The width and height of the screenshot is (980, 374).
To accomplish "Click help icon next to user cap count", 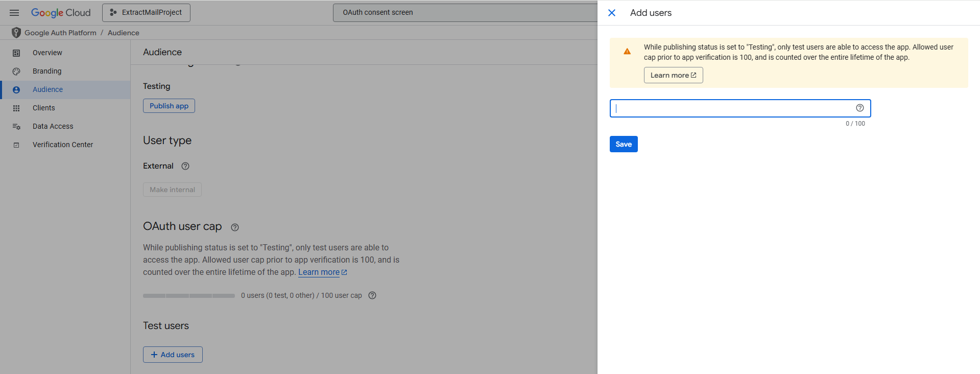I will 372,295.
